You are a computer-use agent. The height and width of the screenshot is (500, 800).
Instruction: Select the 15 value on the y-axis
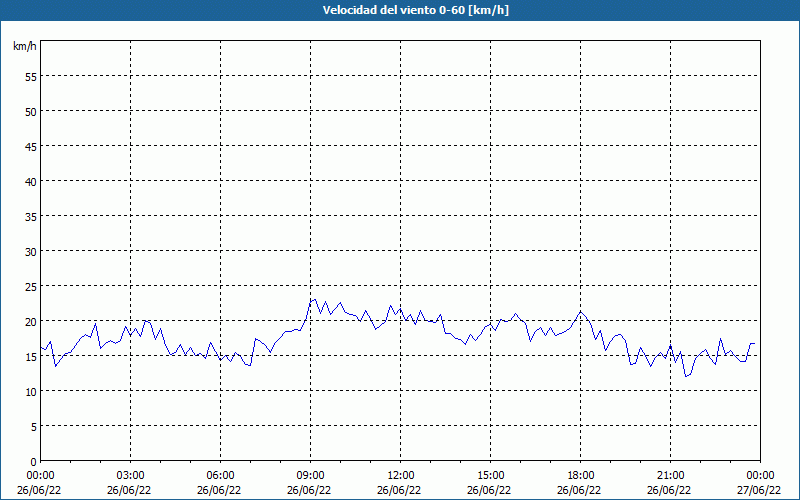(x=31, y=357)
